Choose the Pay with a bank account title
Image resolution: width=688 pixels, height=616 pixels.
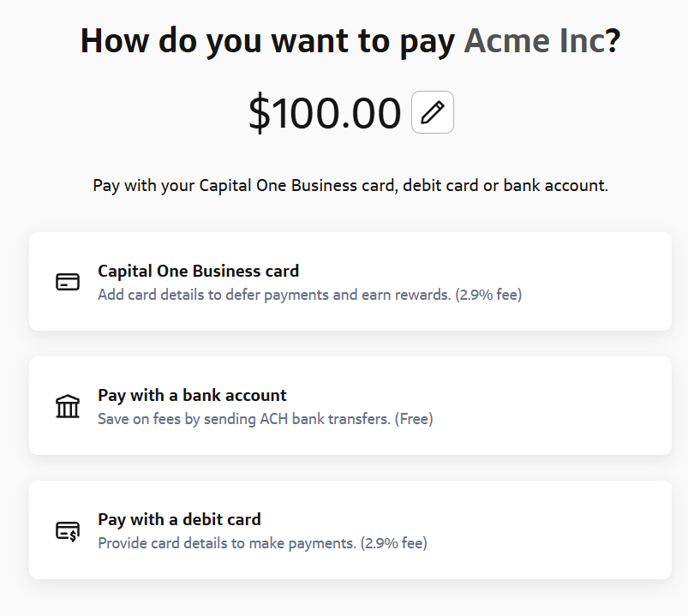tap(192, 395)
